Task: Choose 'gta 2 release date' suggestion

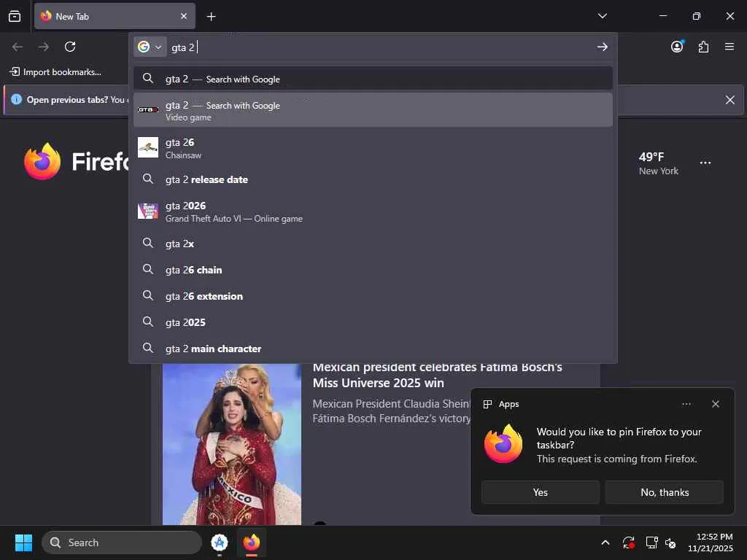Action: [373, 179]
